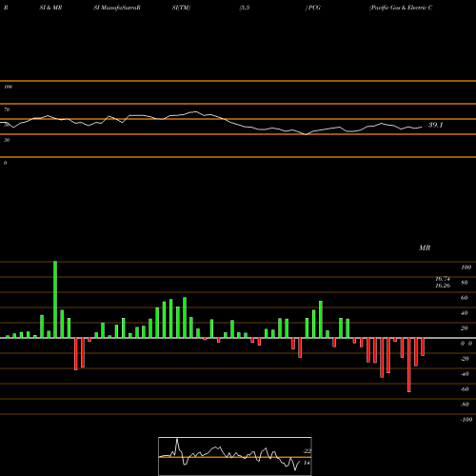Viewport: 476px width, 476px height.
Task: Click the 14 value in mini chart
Action: pos(307,463)
